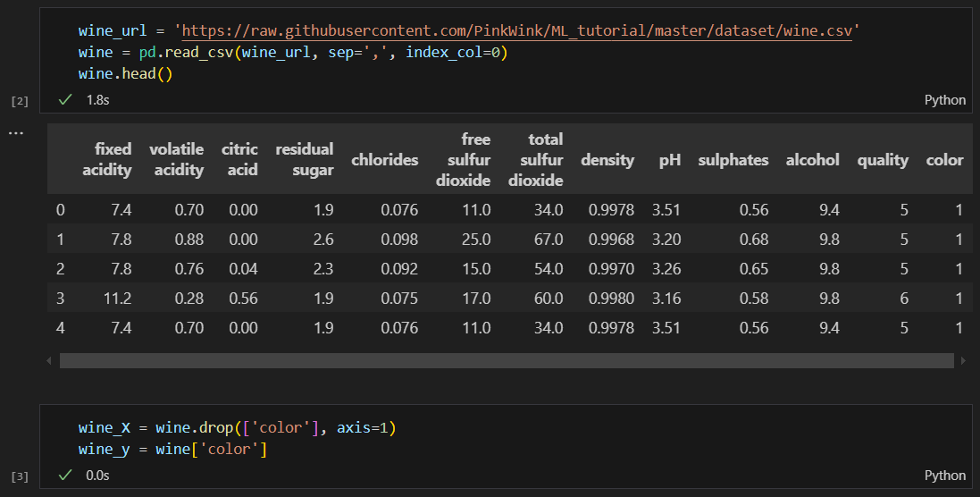Click the chlorides value 0.098
Screen dimensions: 980x497
tap(399, 240)
